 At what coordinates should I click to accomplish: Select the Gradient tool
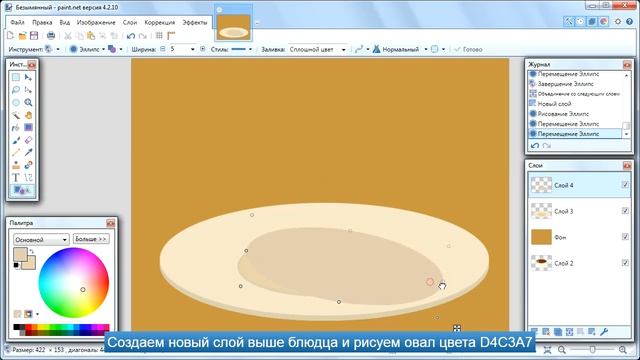[28, 128]
